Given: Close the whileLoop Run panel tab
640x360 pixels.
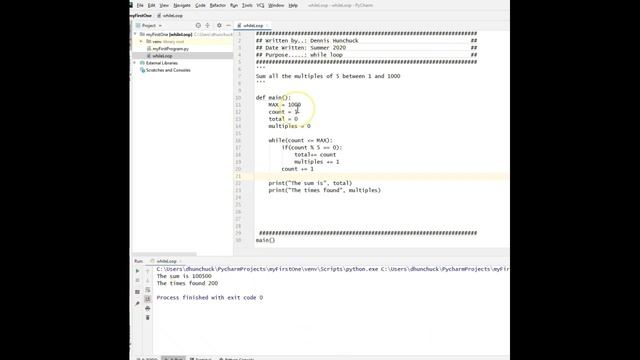Looking at the screenshot, I should (x=180, y=261).
